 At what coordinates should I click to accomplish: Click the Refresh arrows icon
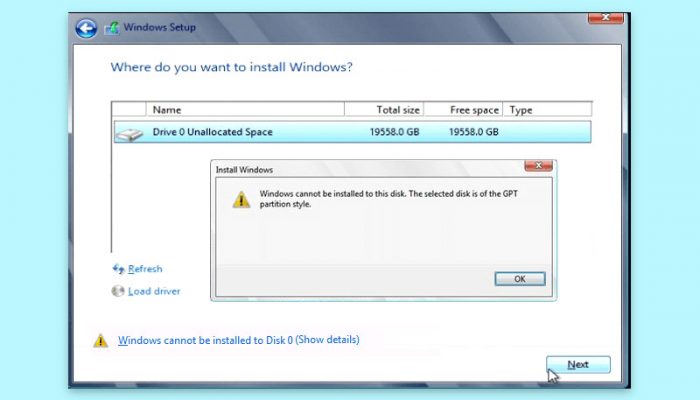click(x=118, y=269)
